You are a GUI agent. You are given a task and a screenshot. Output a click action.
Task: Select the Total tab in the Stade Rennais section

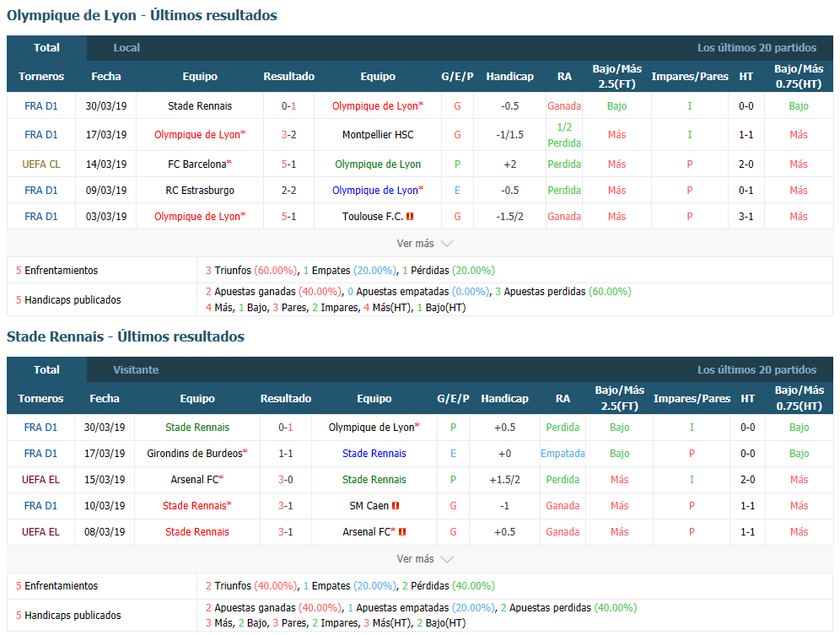46,369
